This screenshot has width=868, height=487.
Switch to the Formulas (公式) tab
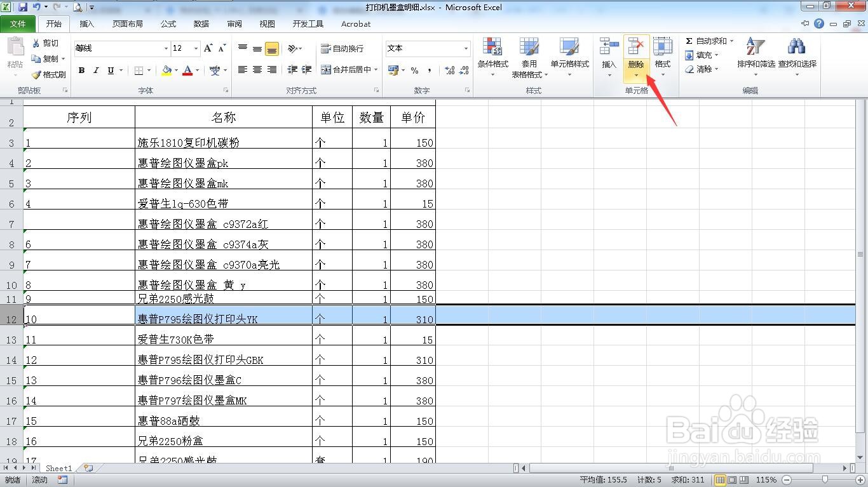click(x=168, y=24)
